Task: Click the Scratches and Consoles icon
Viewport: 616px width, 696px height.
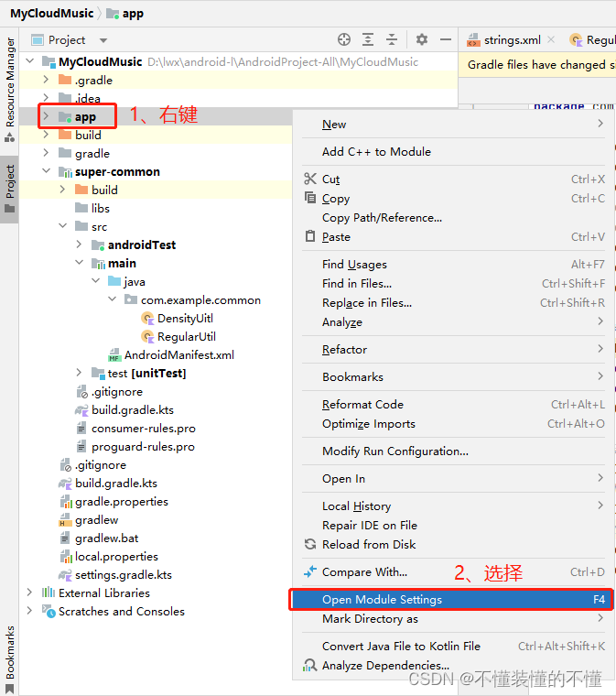Action: 49,611
